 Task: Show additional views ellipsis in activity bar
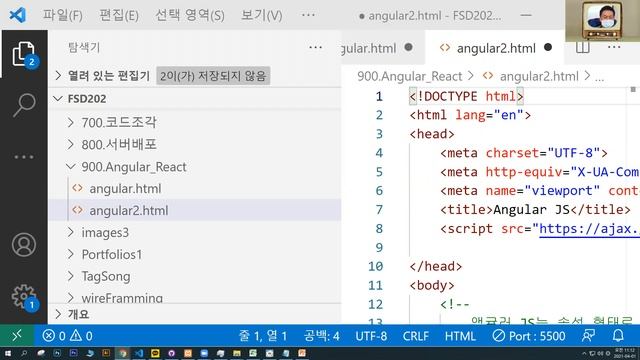(24, 157)
